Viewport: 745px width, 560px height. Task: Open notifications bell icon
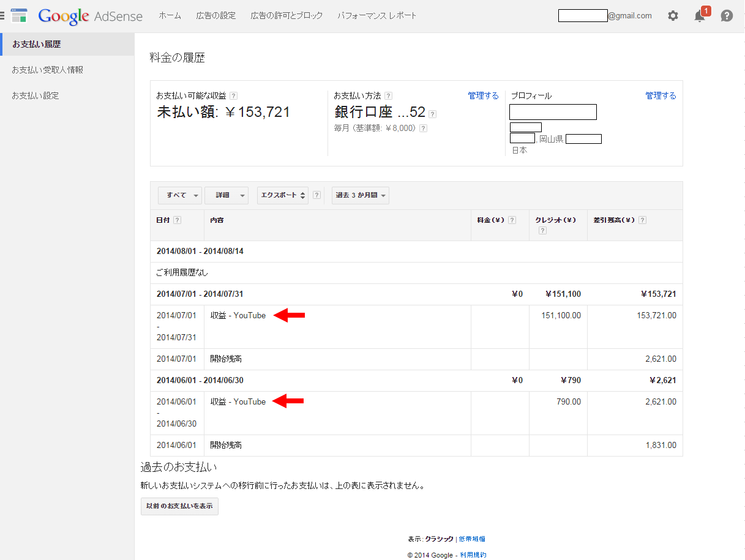pyautogui.click(x=700, y=16)
